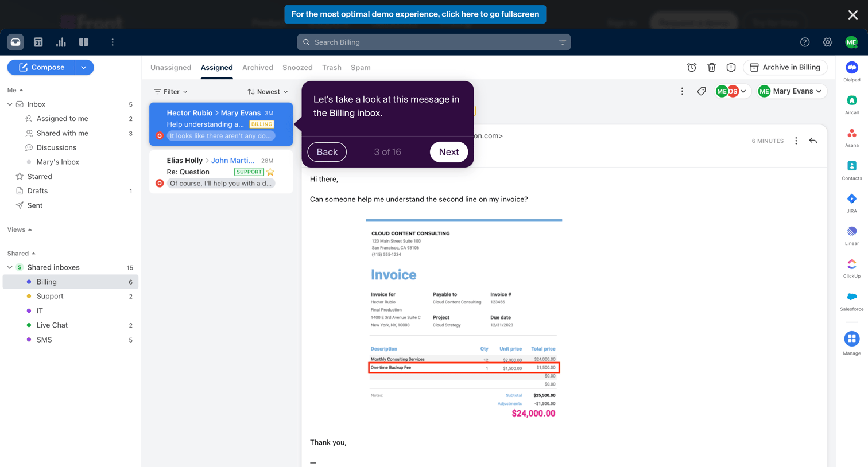Open the help question mark icon
The width and height of the screenshot is (868, 467).
point(805,42)
